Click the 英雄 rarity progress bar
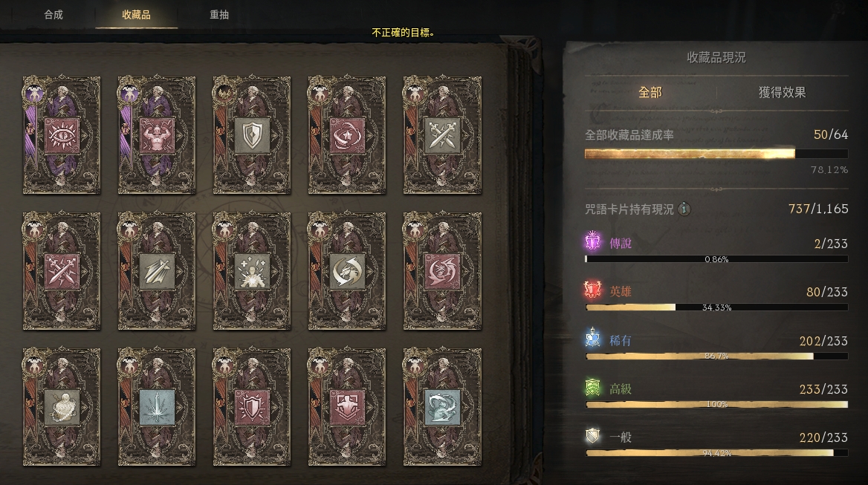The image size is (868, 485). click(716, 307)
